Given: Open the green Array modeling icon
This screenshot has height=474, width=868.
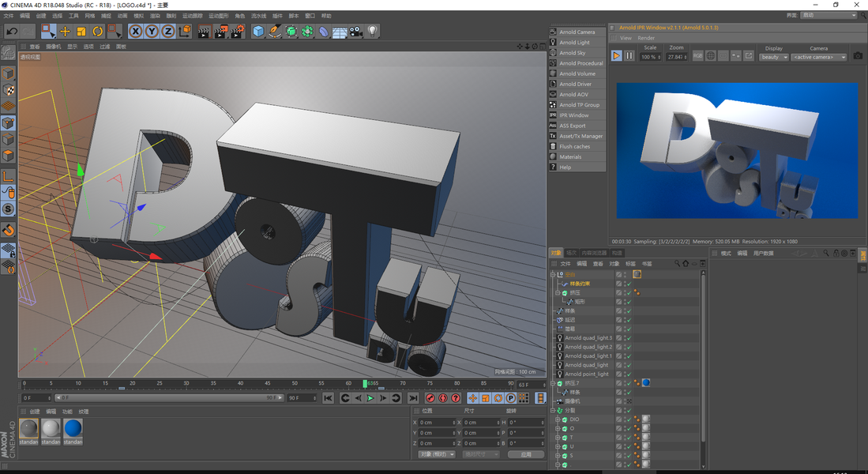Looking at the screenshot, I should click(307, 32).
